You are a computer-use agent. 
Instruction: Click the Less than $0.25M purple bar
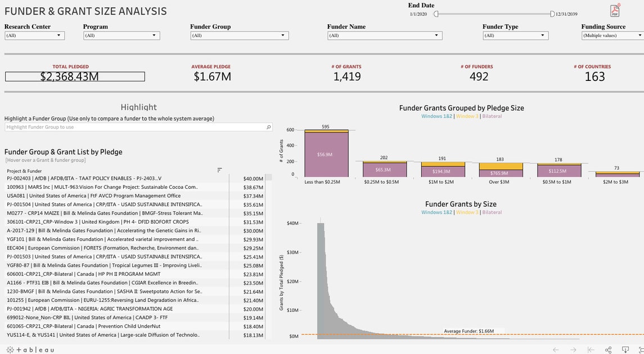pos(326,155)
